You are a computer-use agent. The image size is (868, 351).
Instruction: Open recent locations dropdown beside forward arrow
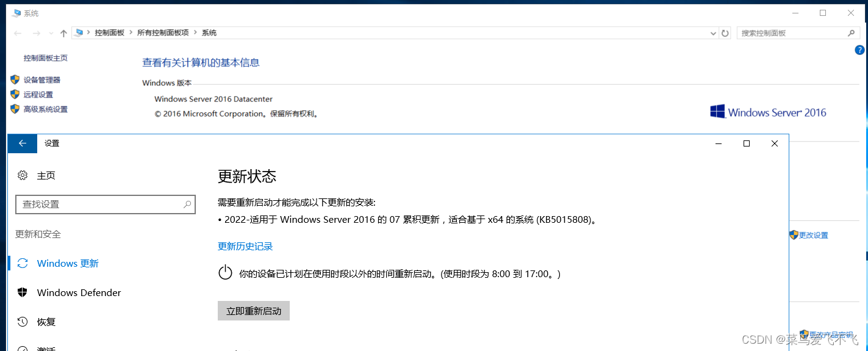[50, 34]
